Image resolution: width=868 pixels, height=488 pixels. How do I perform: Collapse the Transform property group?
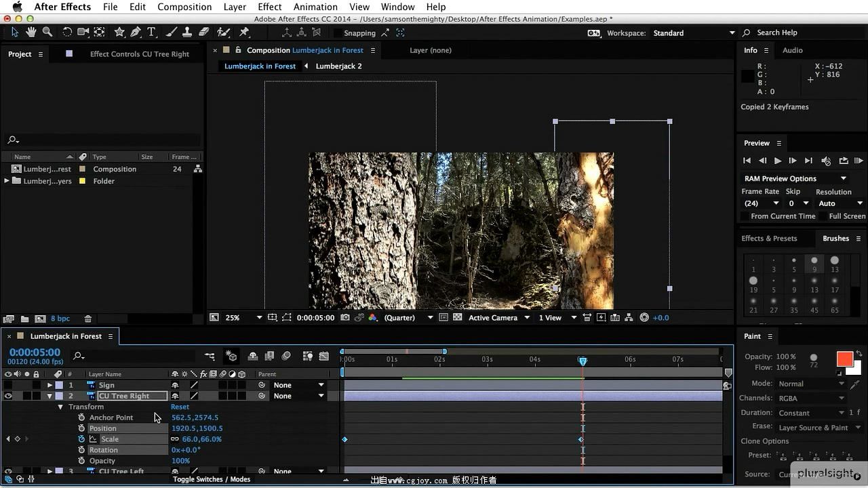point(60,407)
